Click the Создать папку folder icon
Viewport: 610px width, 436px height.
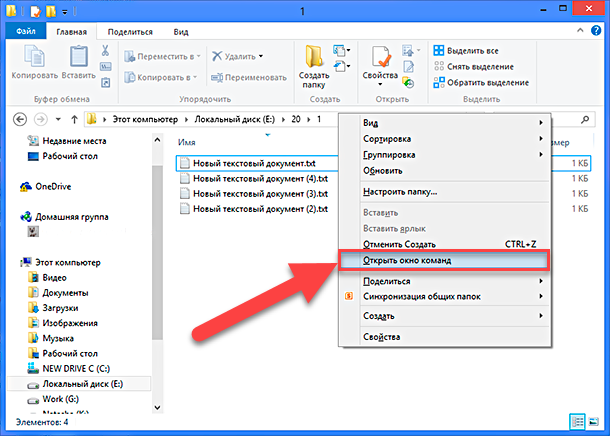point(314,56)
